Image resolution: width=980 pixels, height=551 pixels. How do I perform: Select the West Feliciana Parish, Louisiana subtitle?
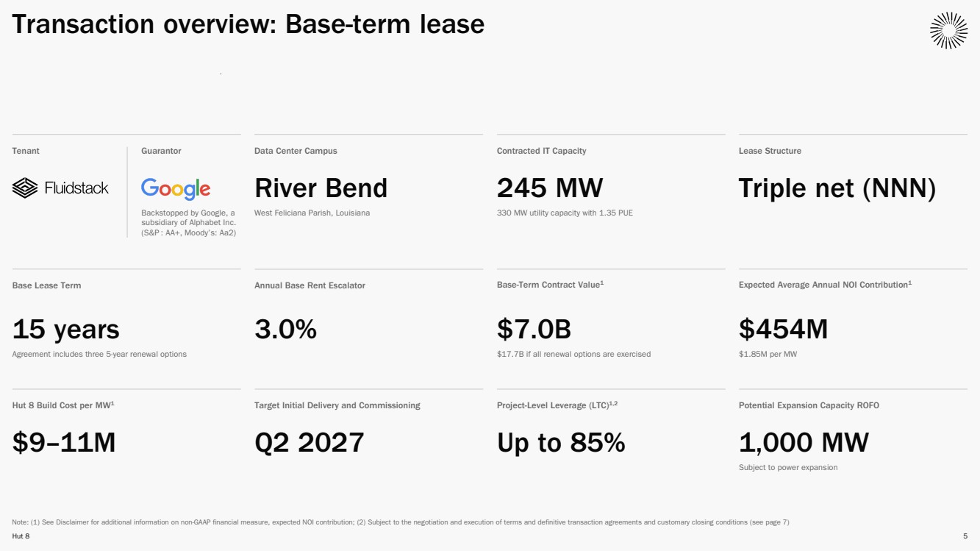(312, 213)
